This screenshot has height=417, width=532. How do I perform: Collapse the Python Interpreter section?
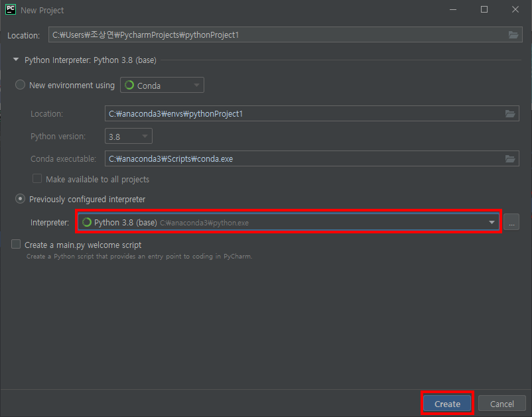[16, 60]
